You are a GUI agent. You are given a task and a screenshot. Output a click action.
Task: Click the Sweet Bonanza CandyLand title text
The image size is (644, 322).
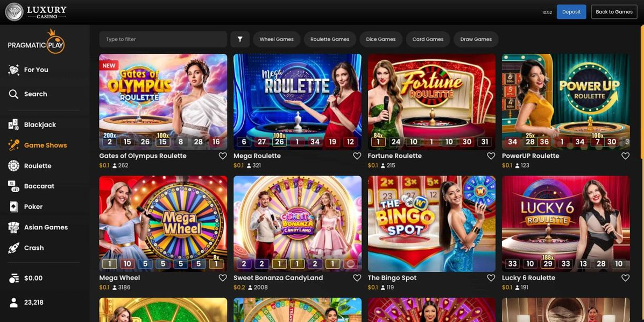278,278
